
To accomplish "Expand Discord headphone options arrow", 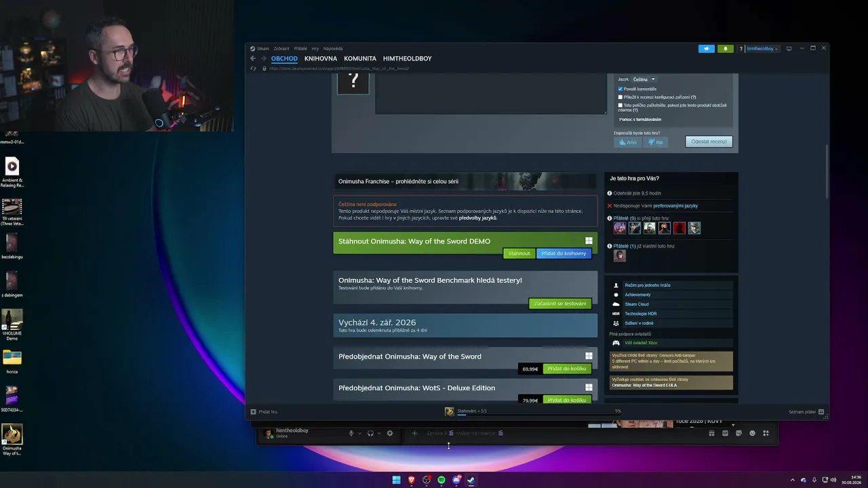I will click(x=378, y=433).
